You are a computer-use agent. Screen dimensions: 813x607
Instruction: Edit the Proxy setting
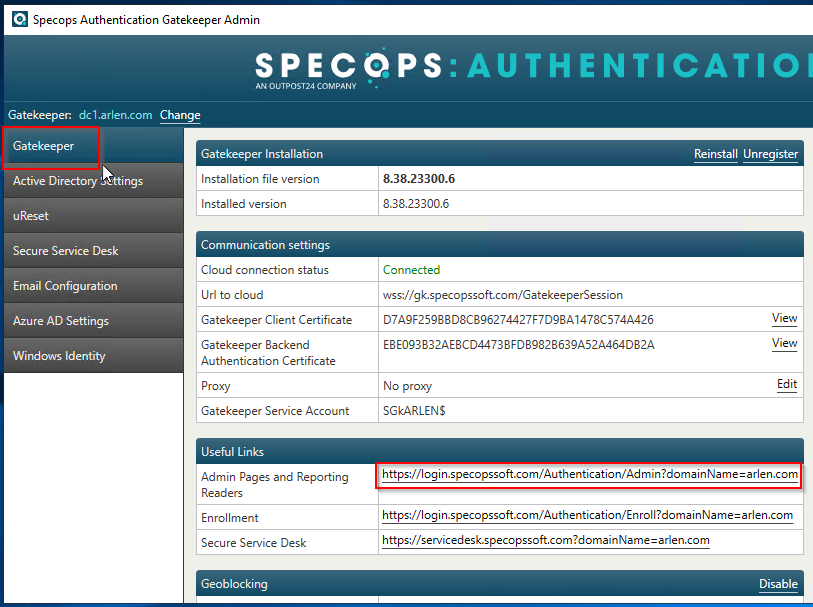787,384
